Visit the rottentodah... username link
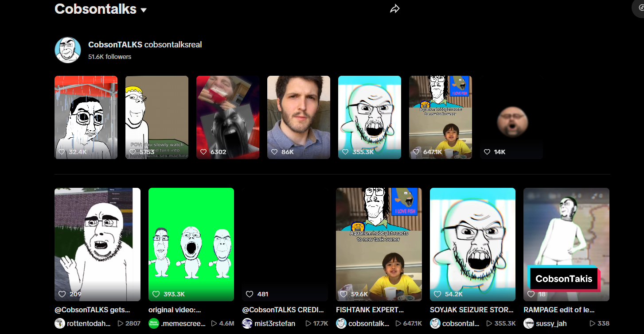Screen dimensions: 644x334 (x=89, y=323)
